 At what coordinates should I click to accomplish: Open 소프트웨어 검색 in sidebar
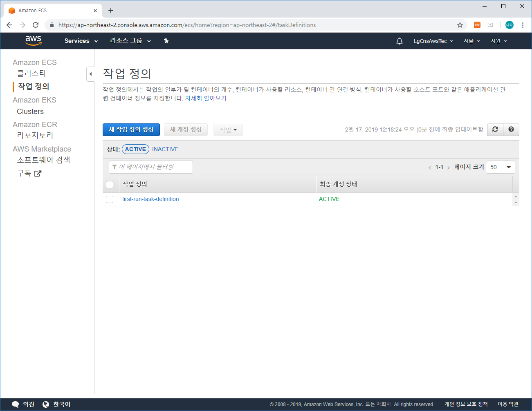click(x=43, y=160)
